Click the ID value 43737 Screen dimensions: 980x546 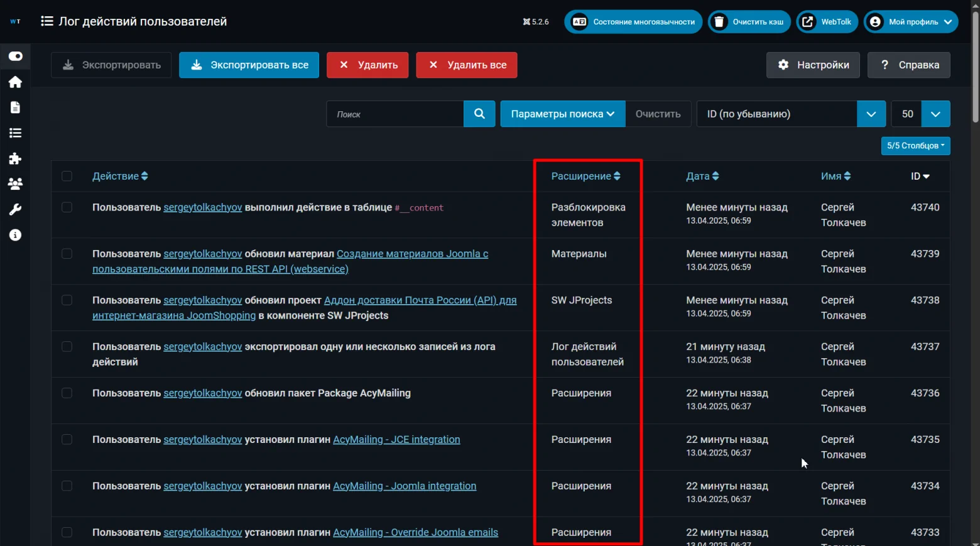[925, 347]
